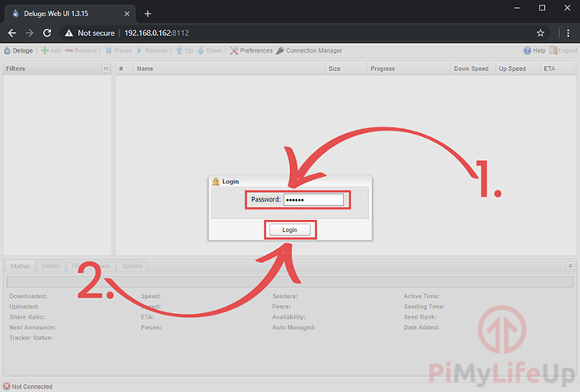Open the Connection Manager
Viewport: 580px width, 392px height.
(309, 51)
